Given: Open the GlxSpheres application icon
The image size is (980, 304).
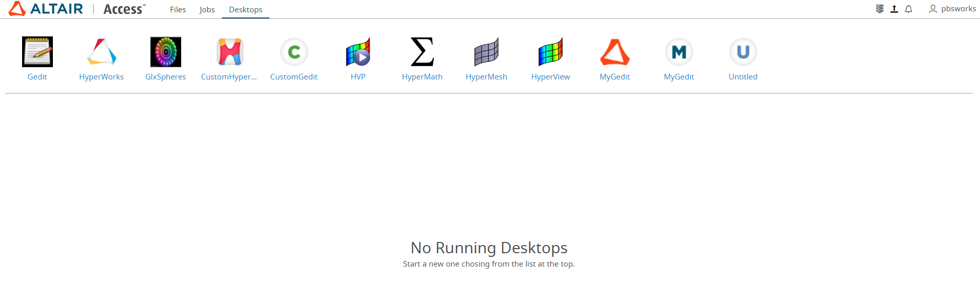Looking at the screenshot, I should [x=166, y=52].
